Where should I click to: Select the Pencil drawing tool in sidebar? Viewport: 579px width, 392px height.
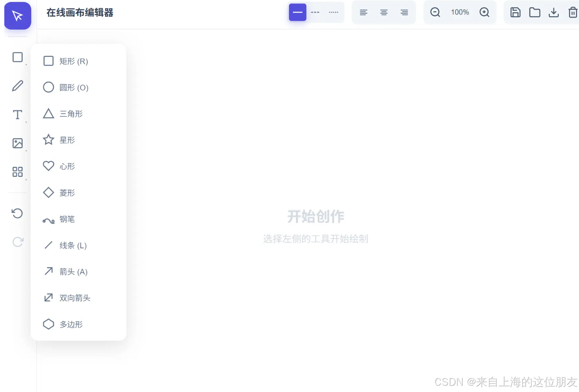(18, 86)
